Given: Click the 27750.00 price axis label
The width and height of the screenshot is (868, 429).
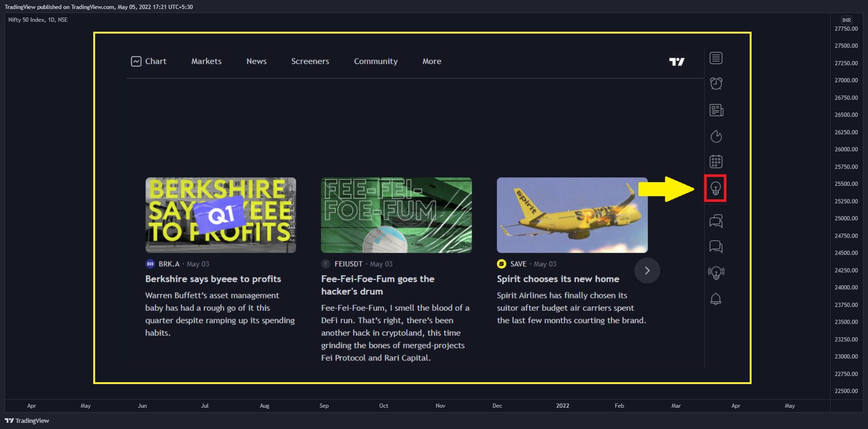Looking at the screenshot, I should (846, 29).
